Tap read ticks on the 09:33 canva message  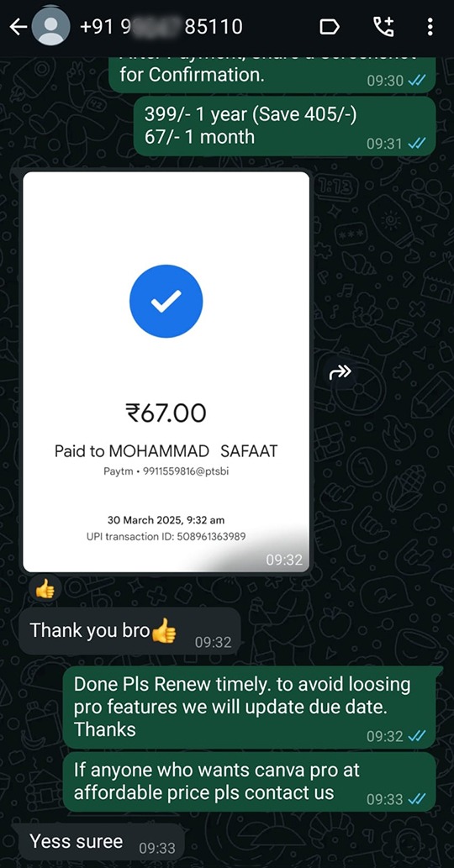(x=417, y=799)
